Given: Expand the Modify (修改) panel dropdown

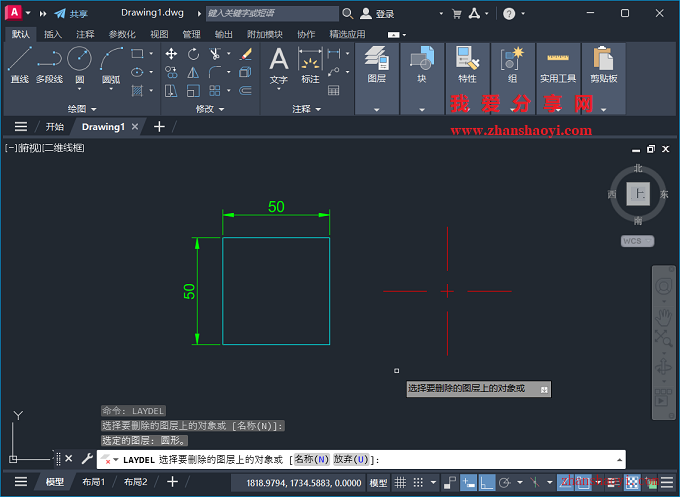Looking at the screenshot, I should 210,108.
